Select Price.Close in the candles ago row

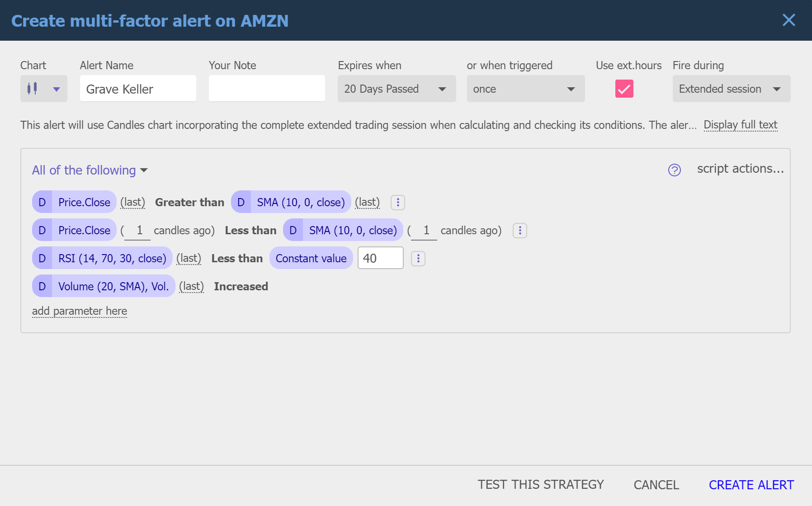[84, 230]
